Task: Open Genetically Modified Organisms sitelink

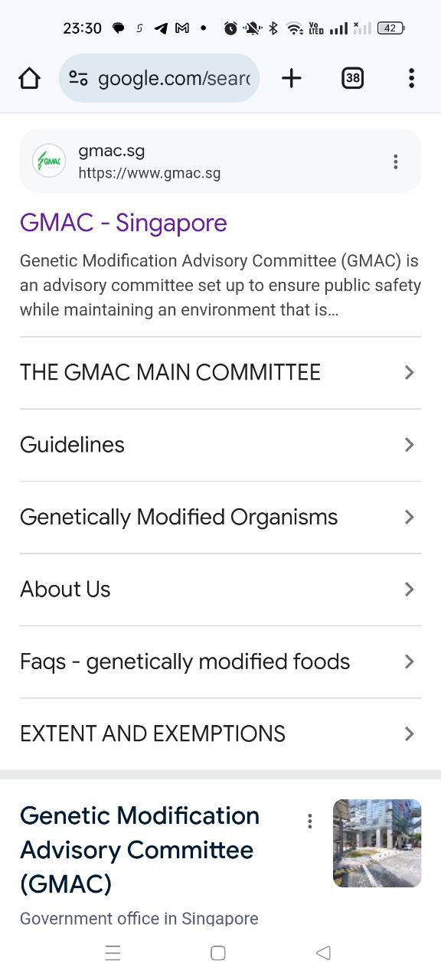Action: (220, 518)
